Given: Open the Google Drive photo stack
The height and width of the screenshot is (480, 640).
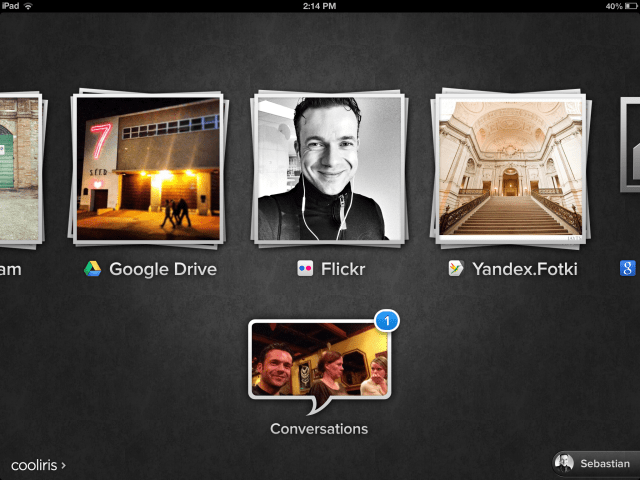Looking at the screenshot, I should pos(148,168).
